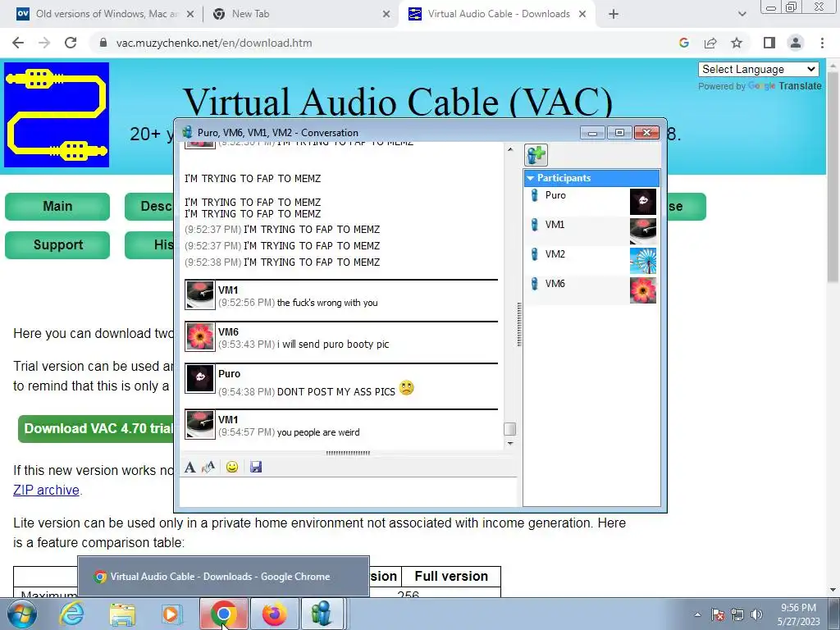This screenshot has height=630, width=840.
Task: Open Chrome tab search dropdown chevron
Action: [x=742, y=15]
